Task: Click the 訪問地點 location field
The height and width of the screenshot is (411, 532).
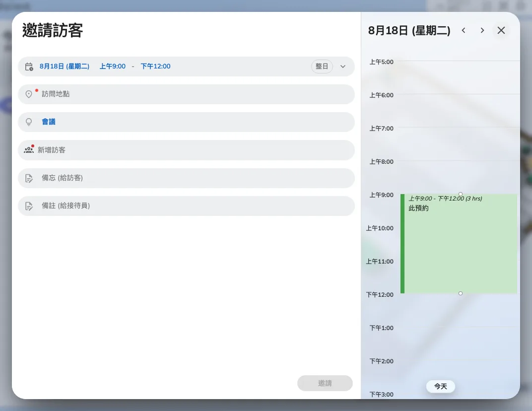Action: 186,94
